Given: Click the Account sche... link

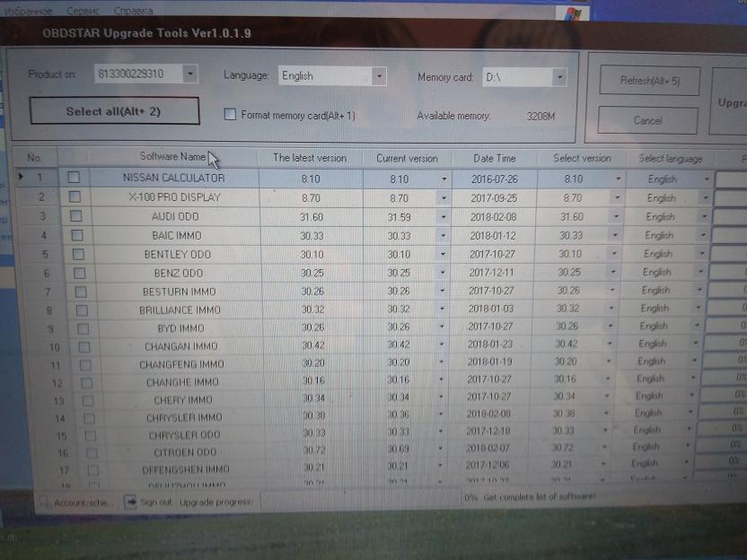Looking at the screenshot, I should [83, 503].
